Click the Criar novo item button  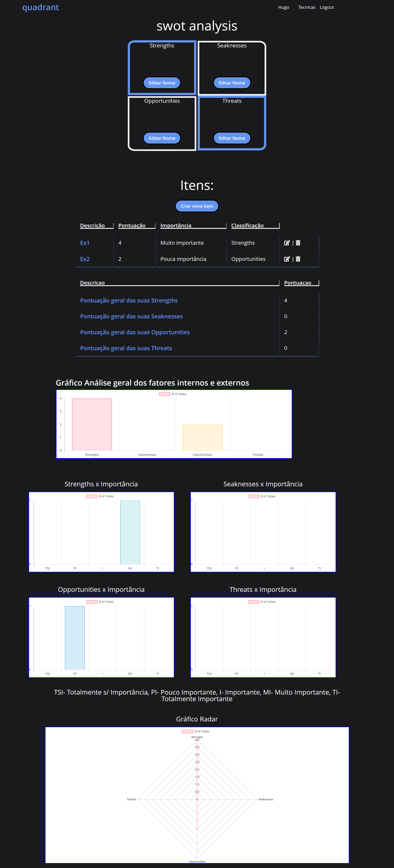pyautogui.click(x=197, y=206)
